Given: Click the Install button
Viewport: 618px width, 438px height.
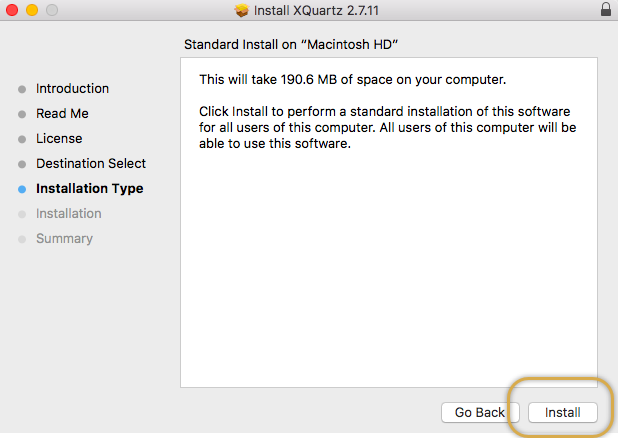Looking at the screenshot, I should coord(562,412).
